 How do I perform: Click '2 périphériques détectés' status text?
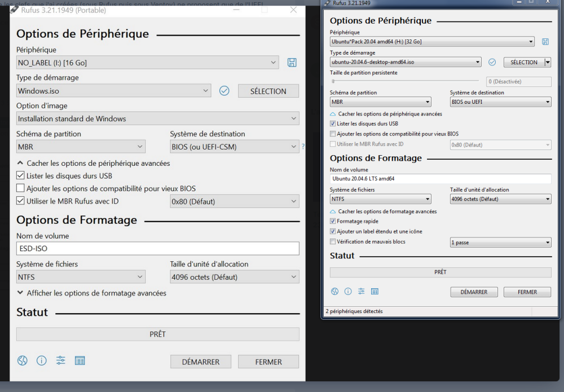point(354,311)
